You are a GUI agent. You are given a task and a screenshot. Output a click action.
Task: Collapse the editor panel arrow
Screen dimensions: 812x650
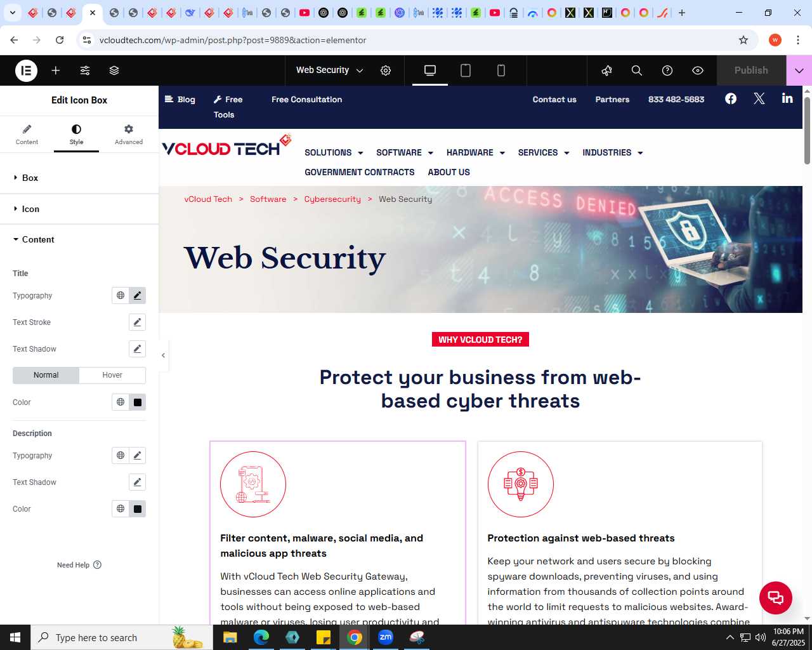(163, 355)
